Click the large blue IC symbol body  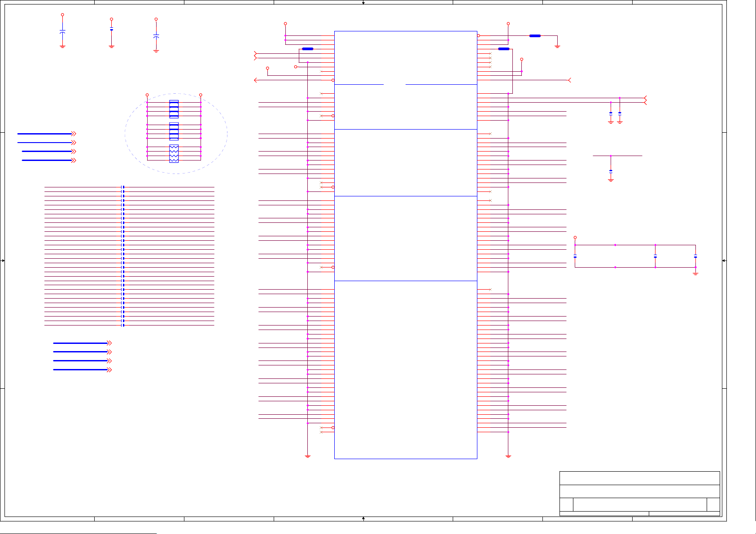point(406,245)
